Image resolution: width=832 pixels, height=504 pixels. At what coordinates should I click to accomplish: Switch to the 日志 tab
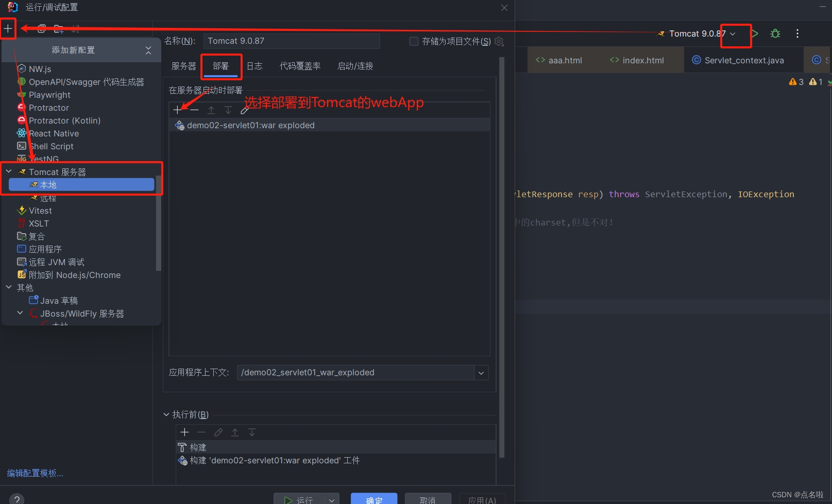click(x=254, y=66)
